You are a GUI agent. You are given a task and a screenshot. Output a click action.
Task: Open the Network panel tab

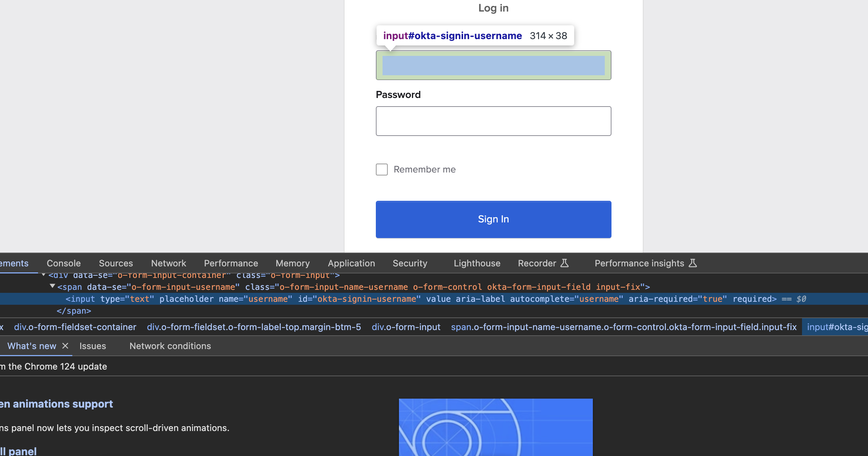point(169,263)
